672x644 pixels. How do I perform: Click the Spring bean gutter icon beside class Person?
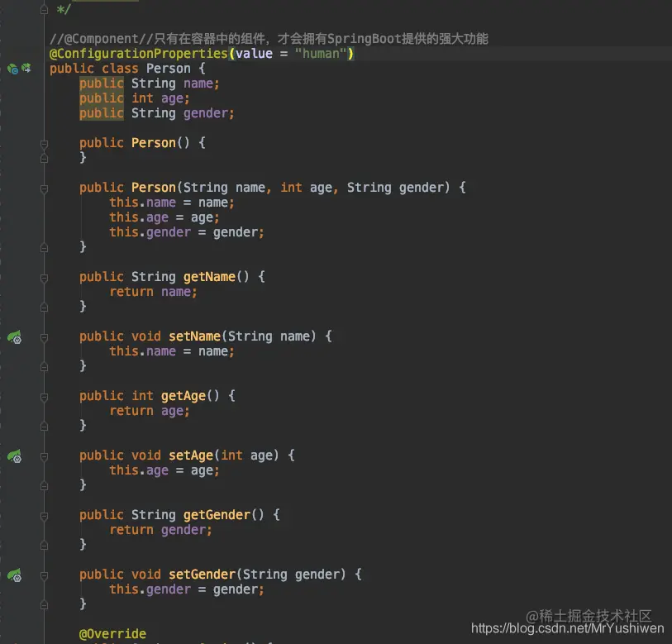tap(13, 69)
